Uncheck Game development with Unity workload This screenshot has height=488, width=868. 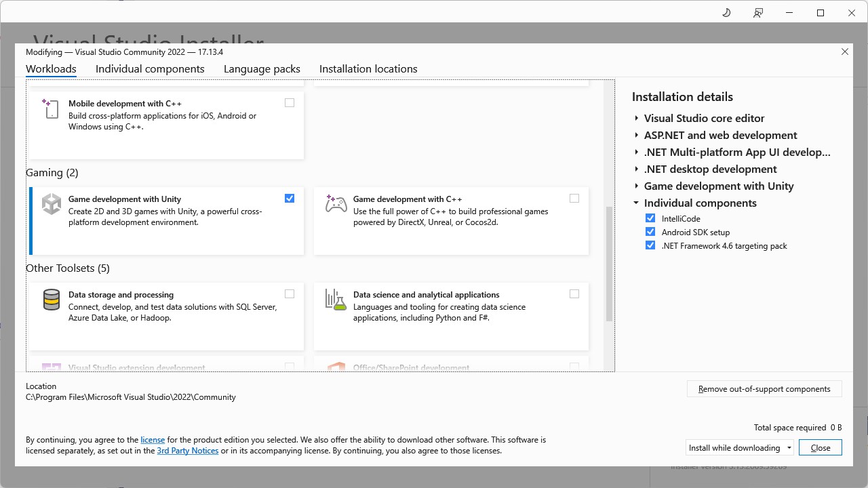(290, 199)
